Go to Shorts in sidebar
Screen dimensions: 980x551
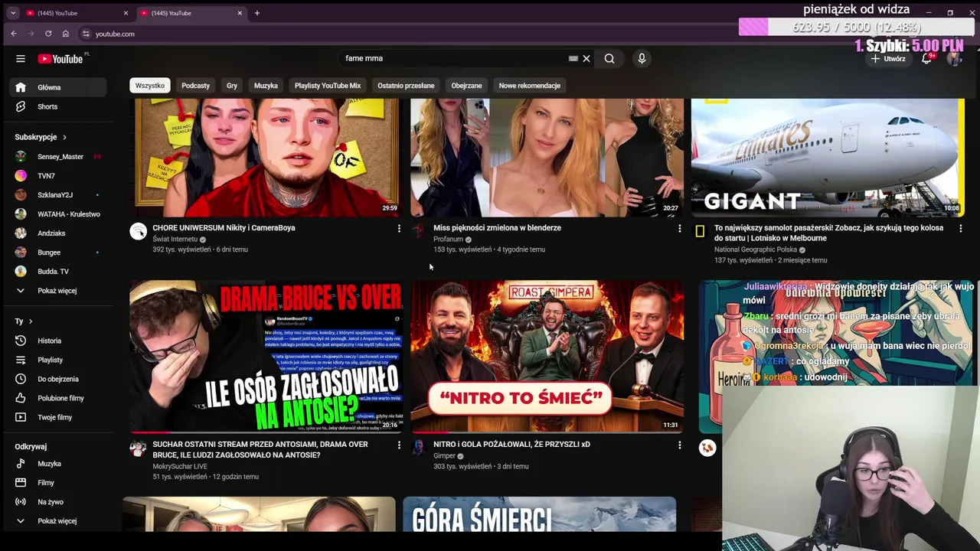click(57, 106)
